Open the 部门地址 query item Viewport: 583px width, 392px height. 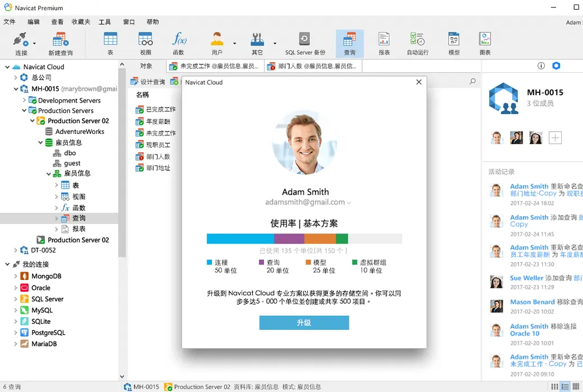[x=153, y=168]
